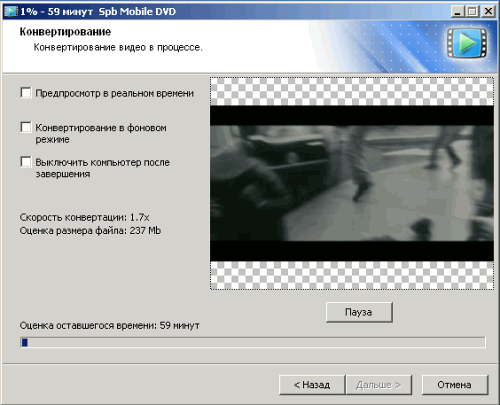This screenshot has width=500, height=405.
Task: Select the Скорость конвертации 1.7x label
Action: click(84, 217)
